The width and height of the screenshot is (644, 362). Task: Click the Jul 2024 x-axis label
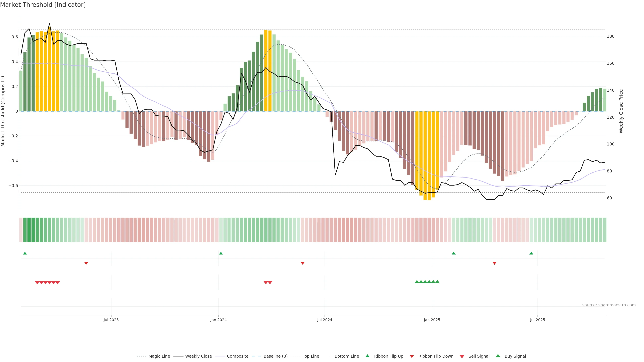pyautogui.click(x=325, y=320)
